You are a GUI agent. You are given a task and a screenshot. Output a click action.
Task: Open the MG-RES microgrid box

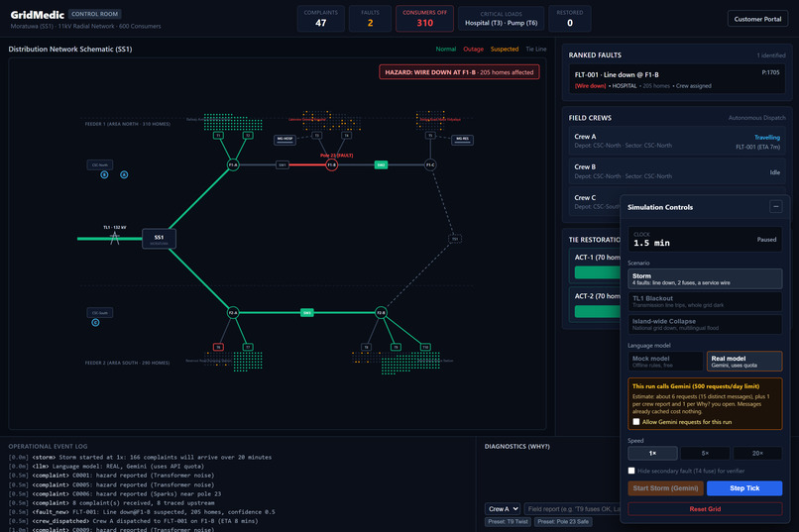coord(462,139)
